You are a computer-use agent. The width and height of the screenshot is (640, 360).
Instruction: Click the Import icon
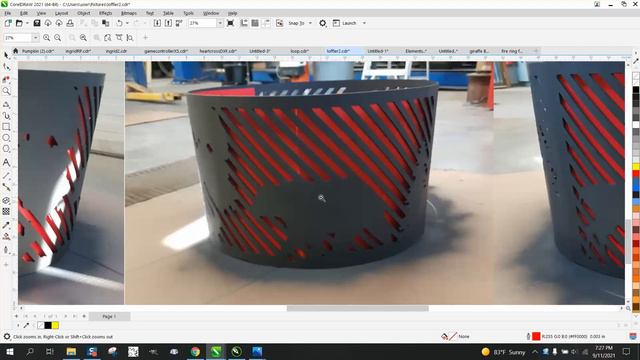tap(157, 23)
